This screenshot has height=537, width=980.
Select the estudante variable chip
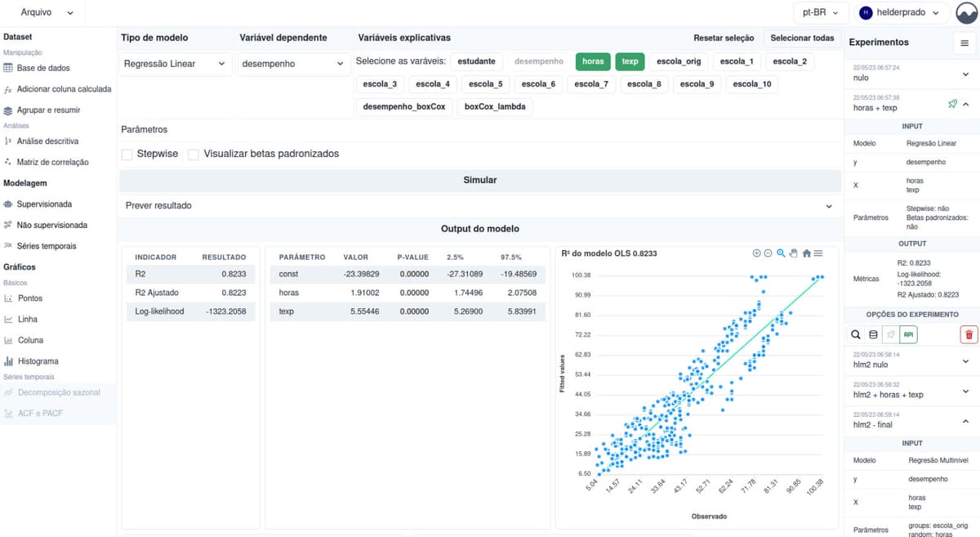476,61
